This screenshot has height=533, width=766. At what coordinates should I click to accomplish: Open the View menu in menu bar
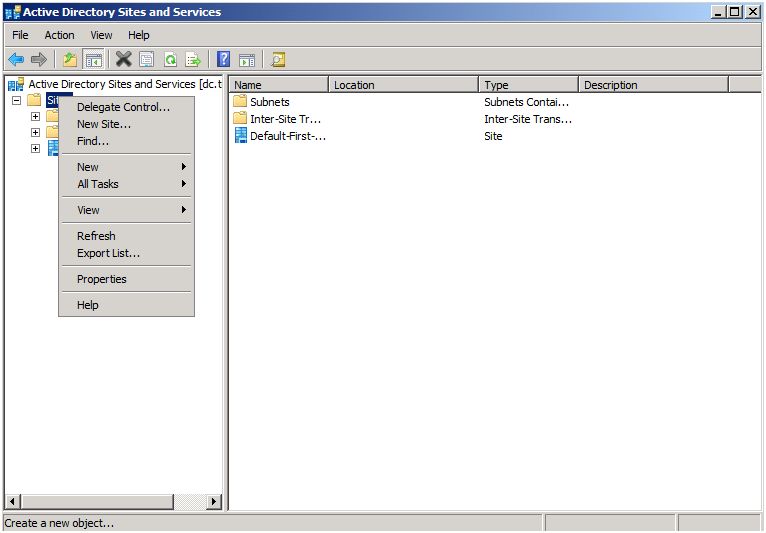tap(101, 35)
